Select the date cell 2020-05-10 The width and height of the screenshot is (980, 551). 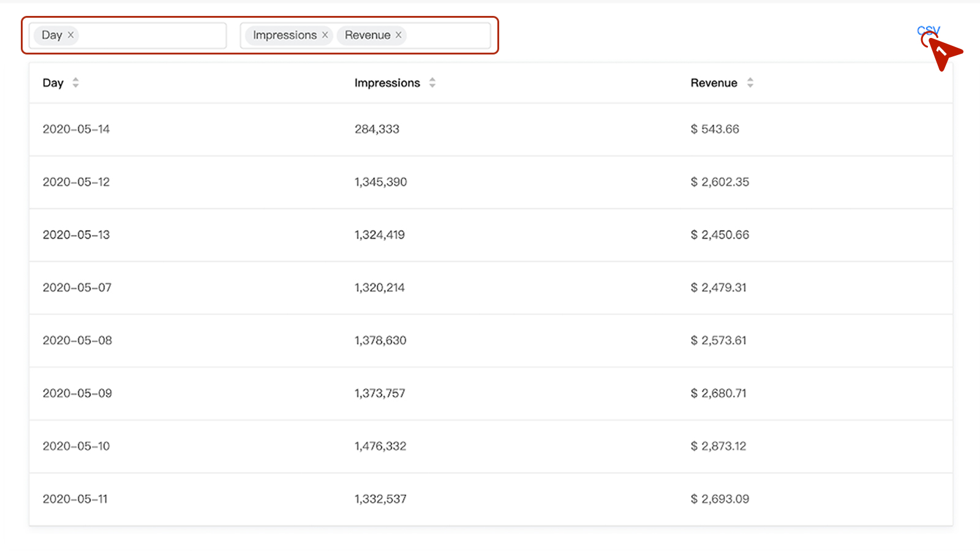coord(76,446)
